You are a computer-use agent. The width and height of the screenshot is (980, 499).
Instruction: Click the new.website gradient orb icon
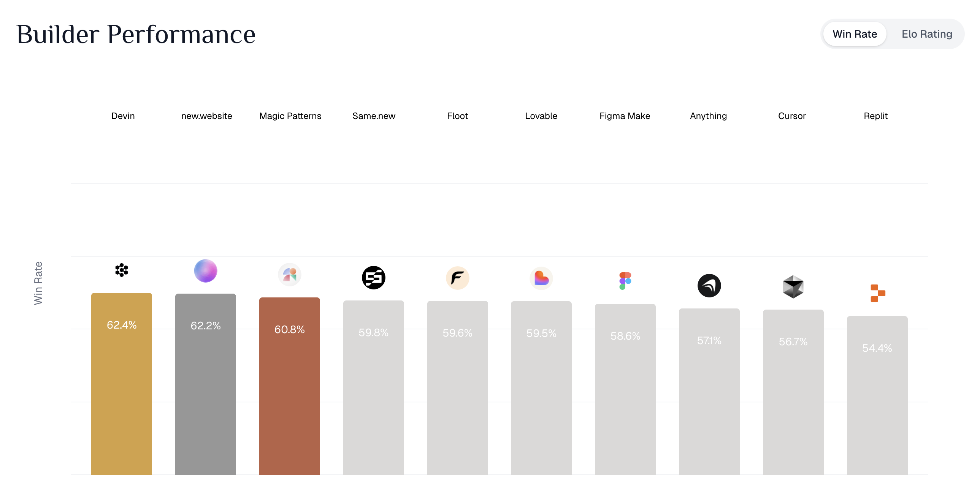coord(205,271)
